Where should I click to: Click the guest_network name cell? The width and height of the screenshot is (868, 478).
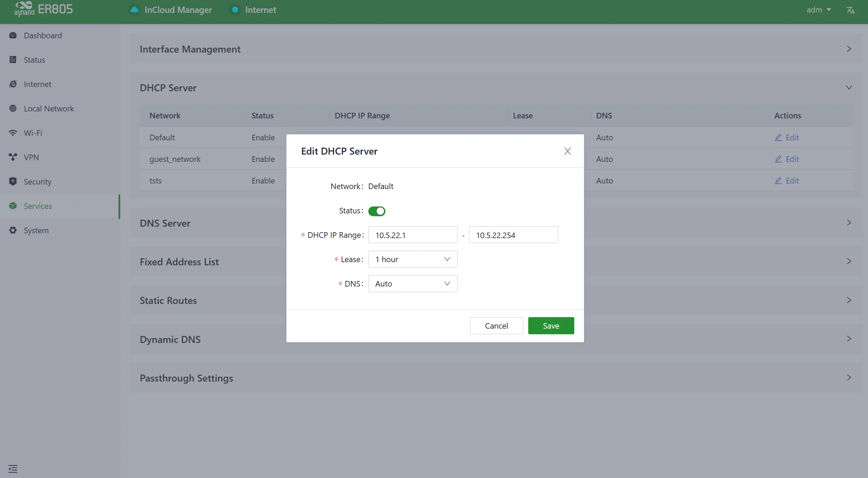pos(175,159)
